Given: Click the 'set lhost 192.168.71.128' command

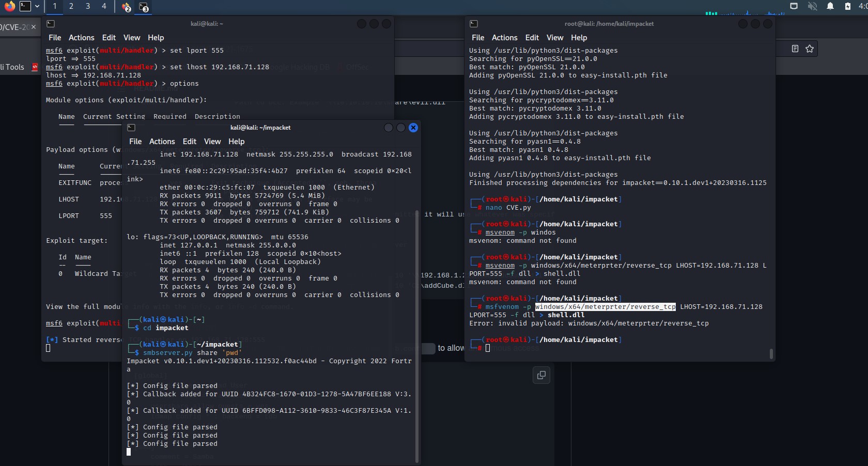Looking at the screenshot, I should 220,67.
